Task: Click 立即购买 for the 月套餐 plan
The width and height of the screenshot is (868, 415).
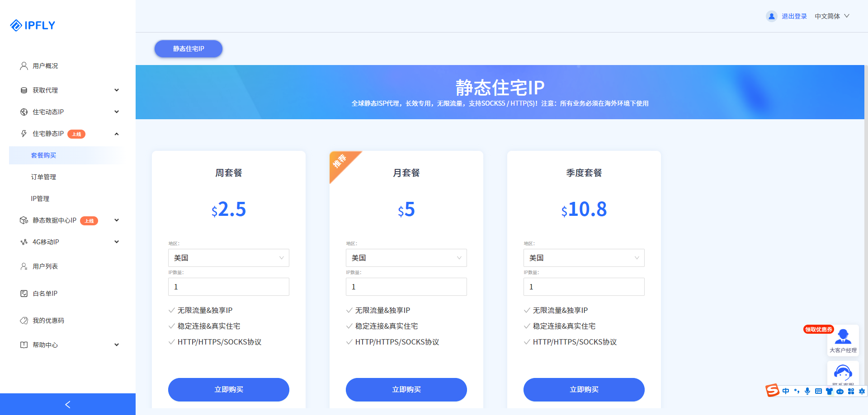Action: [x=406, y=389]
